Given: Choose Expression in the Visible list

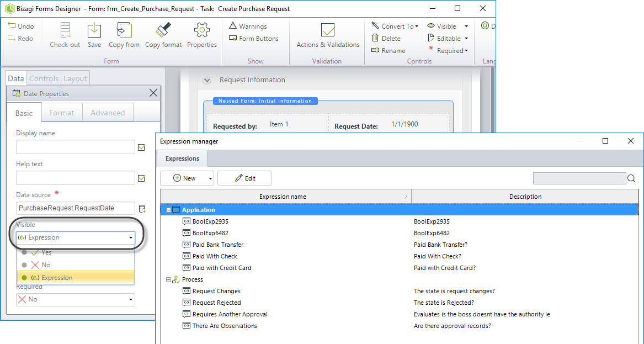Looking at the screenshot, I should click(76, 277).
